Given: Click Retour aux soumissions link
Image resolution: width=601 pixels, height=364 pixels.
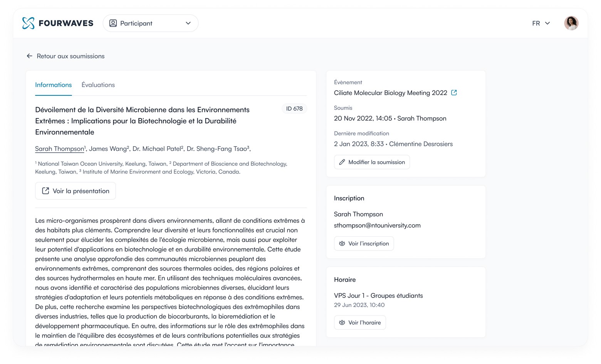Looking at the screenshot, I should [x=71, y=56].
